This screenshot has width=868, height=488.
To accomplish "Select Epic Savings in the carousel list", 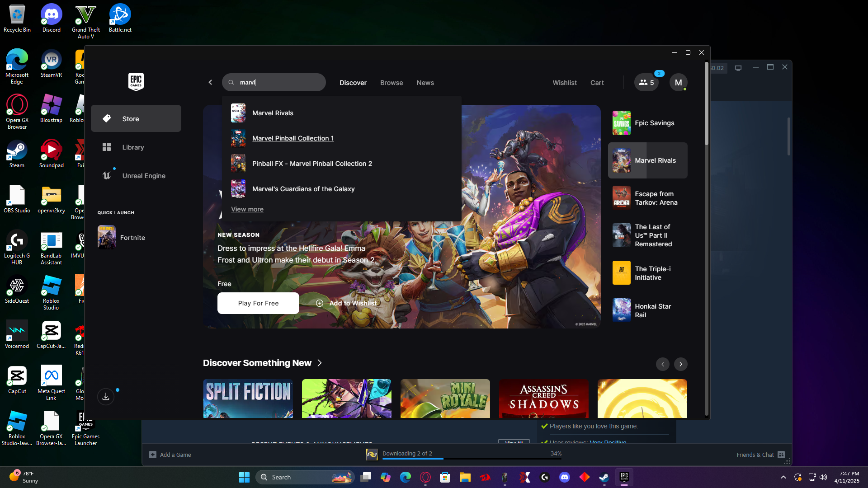I will coord(647,123).
